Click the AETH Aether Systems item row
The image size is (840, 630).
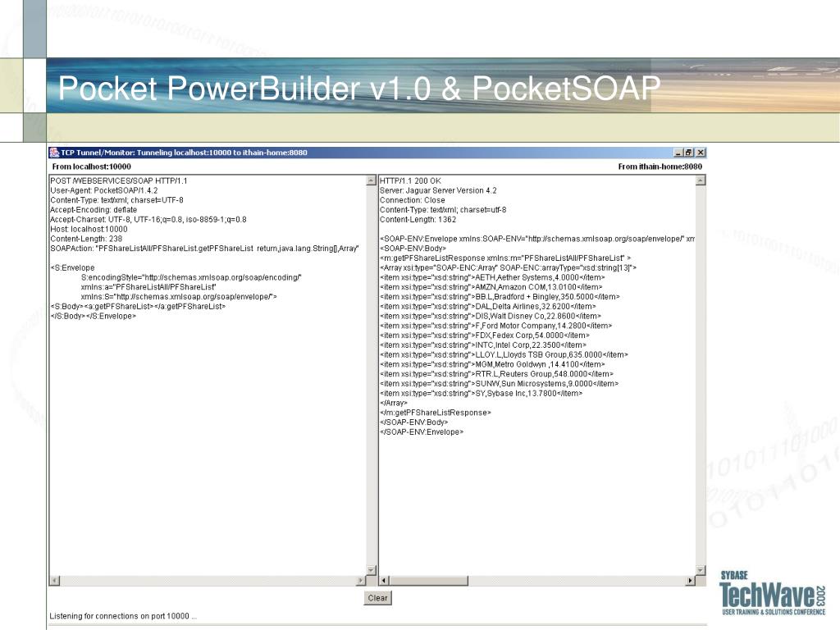tap(492, 277)
